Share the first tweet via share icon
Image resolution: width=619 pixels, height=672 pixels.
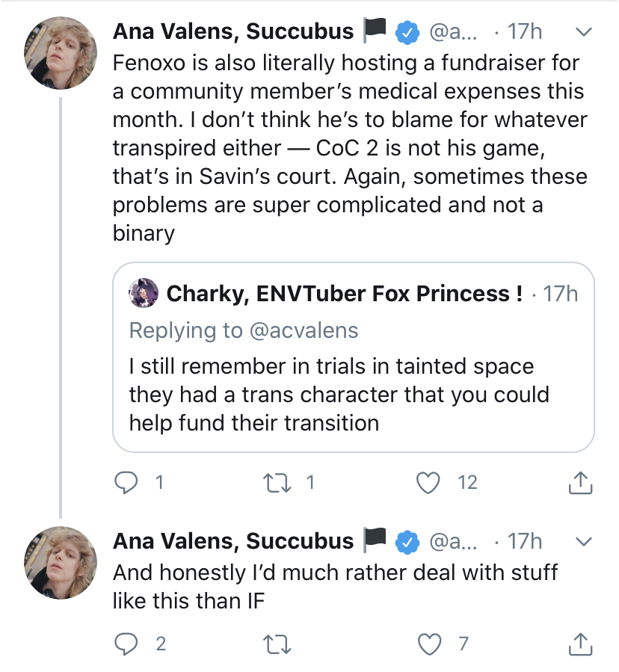coord(580,484)
